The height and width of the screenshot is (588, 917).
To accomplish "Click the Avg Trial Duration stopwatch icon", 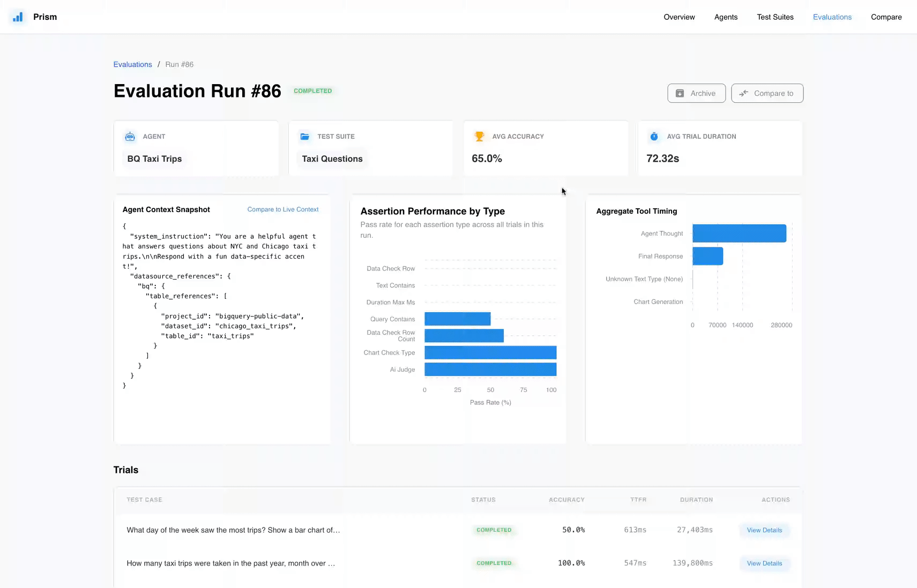I will click(654, 137).
